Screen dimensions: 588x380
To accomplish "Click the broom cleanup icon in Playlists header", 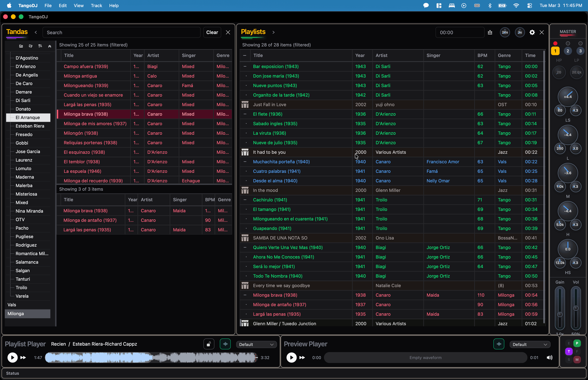I will click(490, 32).
